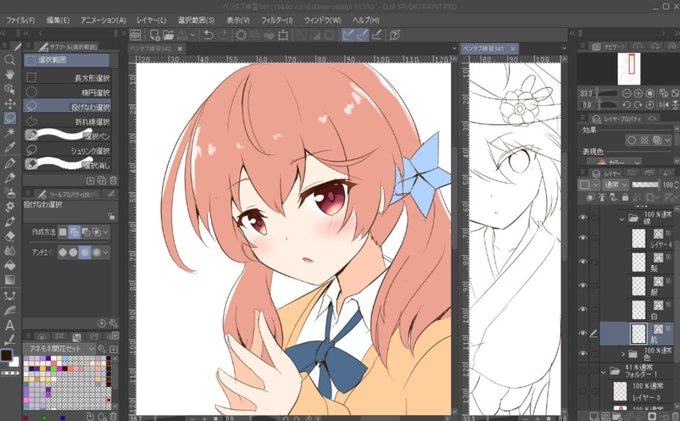
Task: Expand the 色 layer folder
Action: (x=623, y=354)
